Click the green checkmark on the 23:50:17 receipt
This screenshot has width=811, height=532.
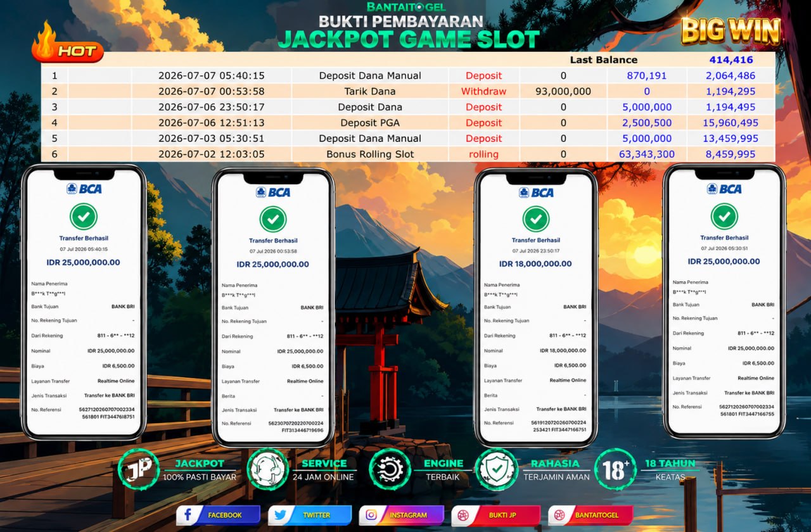(x=536, y=219)
